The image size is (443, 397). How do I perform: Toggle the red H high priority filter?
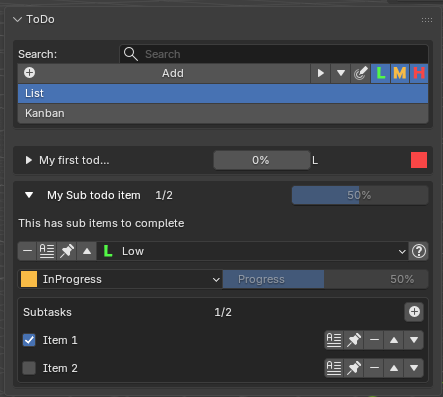point(419,73)
